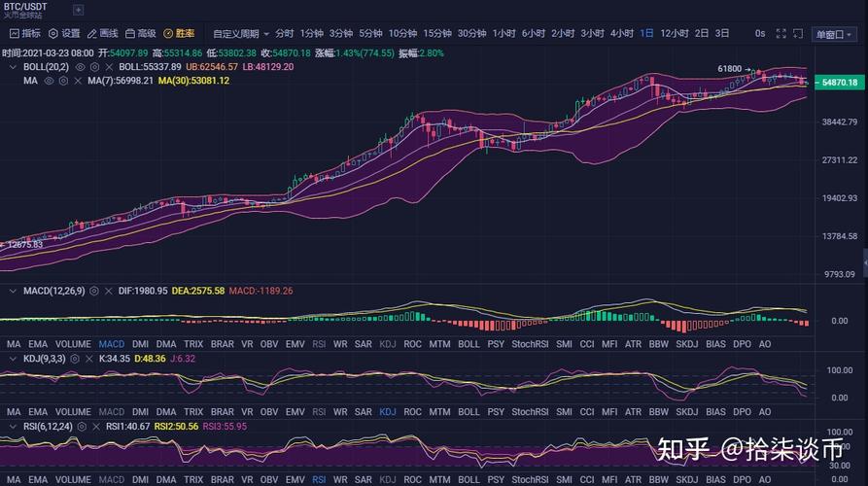The height and width of the screenshot is (486, 868).
Task: Choose BOLL in the bottom RSI indicator row
Action: click(469, 480)
